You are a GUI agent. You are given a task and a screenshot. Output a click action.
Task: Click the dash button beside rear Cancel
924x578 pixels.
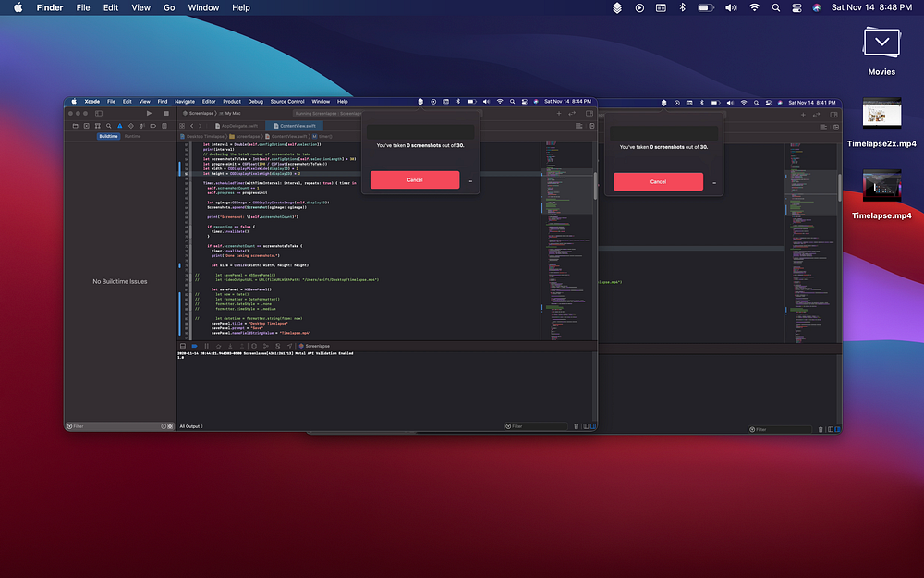point(713,183)
